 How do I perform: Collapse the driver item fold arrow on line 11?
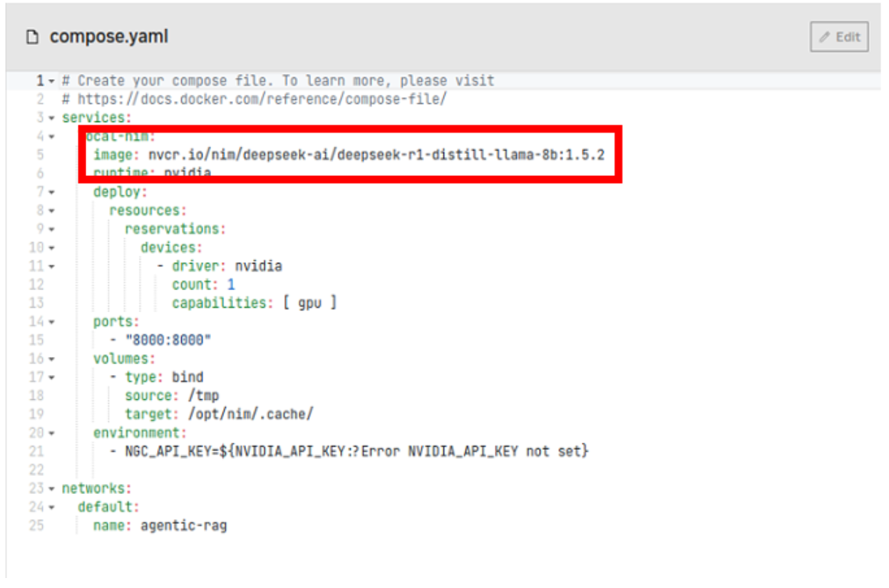(x=51, y=266)
